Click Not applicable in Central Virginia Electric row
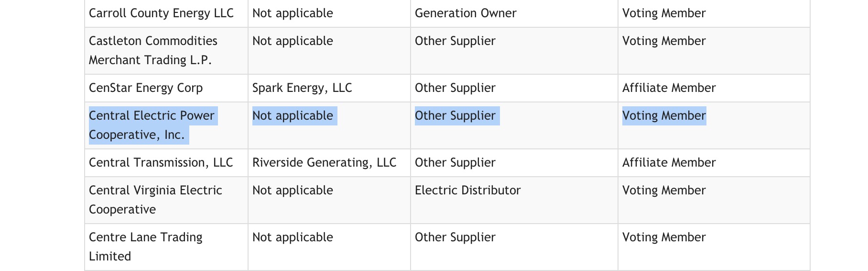The width and height of the screenshot is (868, 271). point(293,191)
